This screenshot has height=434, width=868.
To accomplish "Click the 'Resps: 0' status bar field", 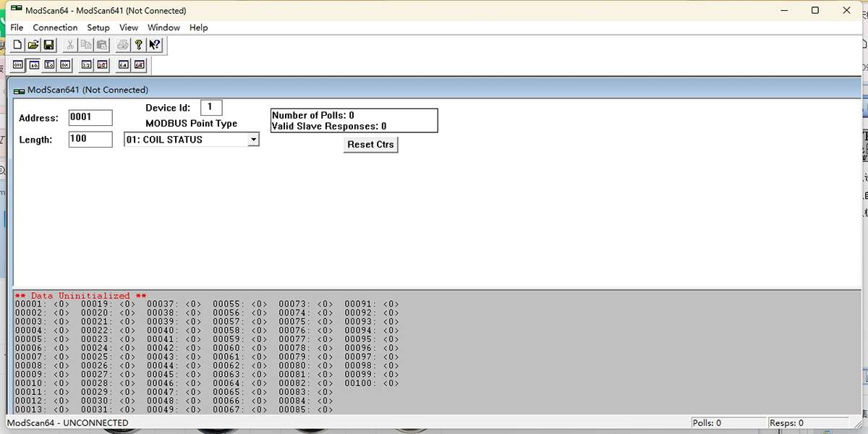I will 808,423.
